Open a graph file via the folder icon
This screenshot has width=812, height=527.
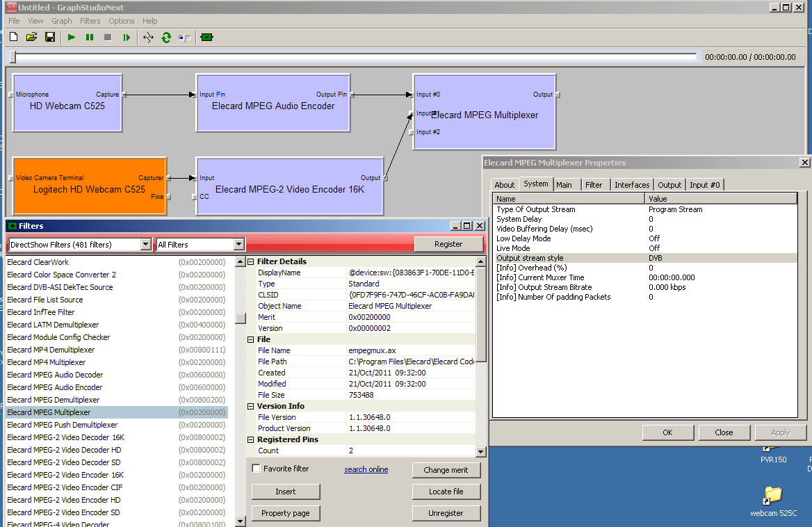(x=31, y=38)
